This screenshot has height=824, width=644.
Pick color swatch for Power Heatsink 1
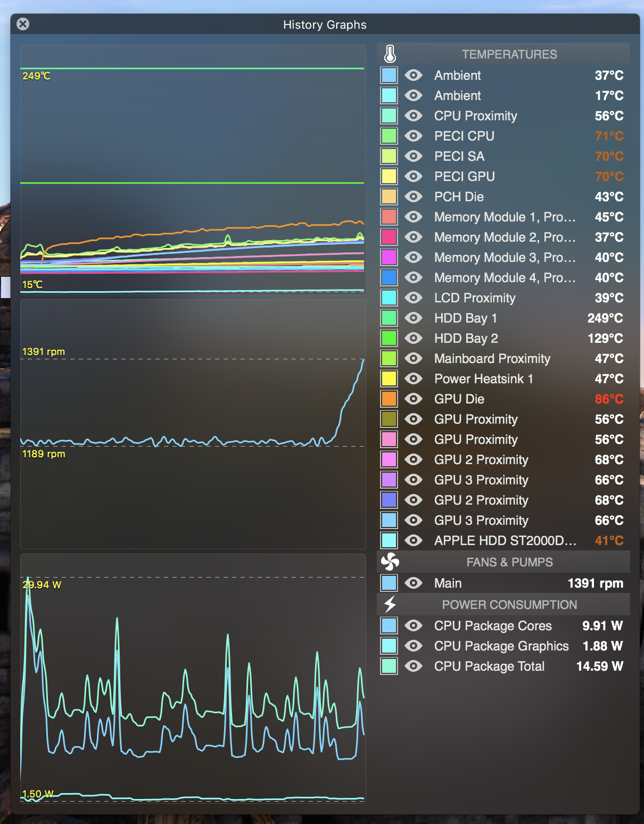click(389, 378)
